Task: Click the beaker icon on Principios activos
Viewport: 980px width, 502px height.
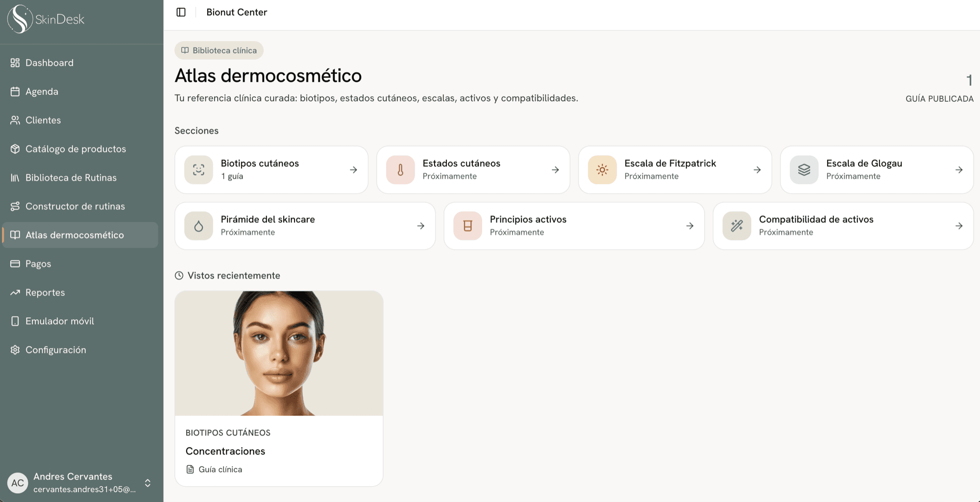Action: 467,226
